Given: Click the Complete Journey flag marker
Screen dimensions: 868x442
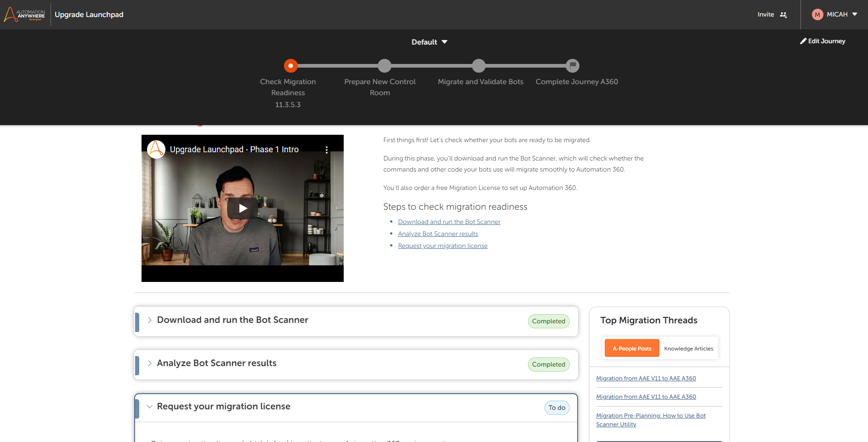Looking at the screenshot, I should [573, 66].
